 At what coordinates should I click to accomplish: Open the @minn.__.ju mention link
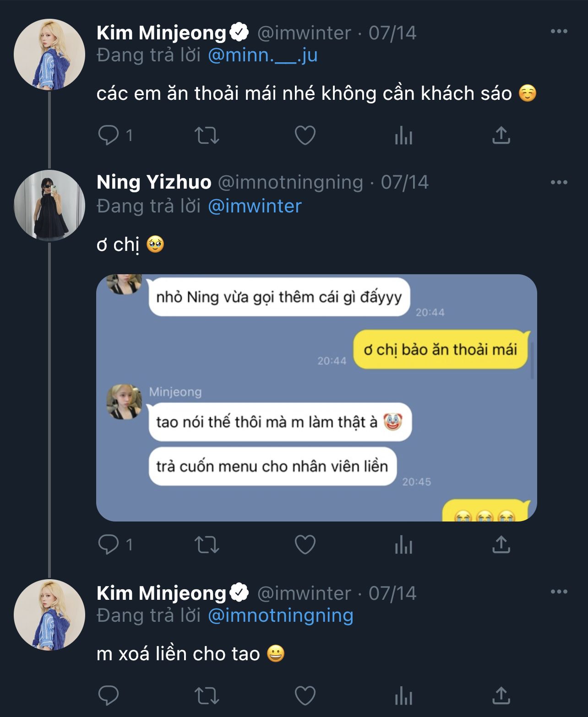(x=262, y=55)
